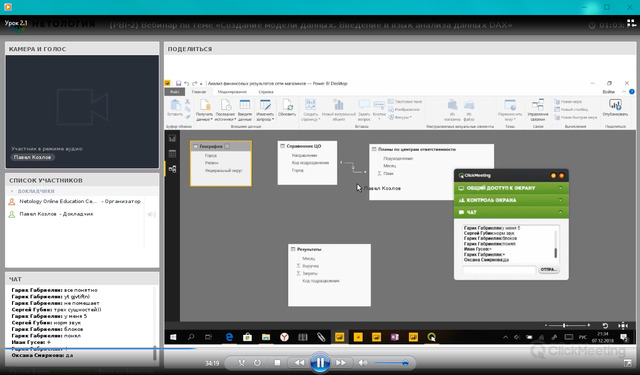Open Yandex browser from the recorded taskbar
This screenshot has width=640, height=375.
(x=284, y=337)
